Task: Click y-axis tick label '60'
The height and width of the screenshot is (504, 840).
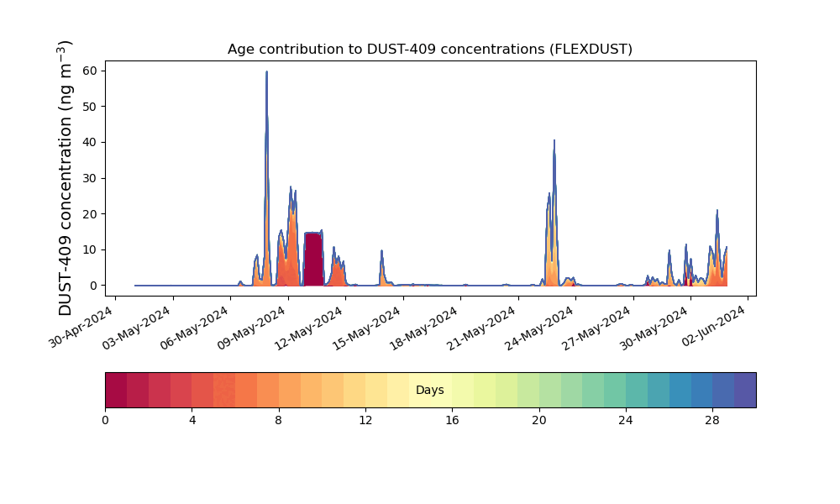Action: pos(90,71)
